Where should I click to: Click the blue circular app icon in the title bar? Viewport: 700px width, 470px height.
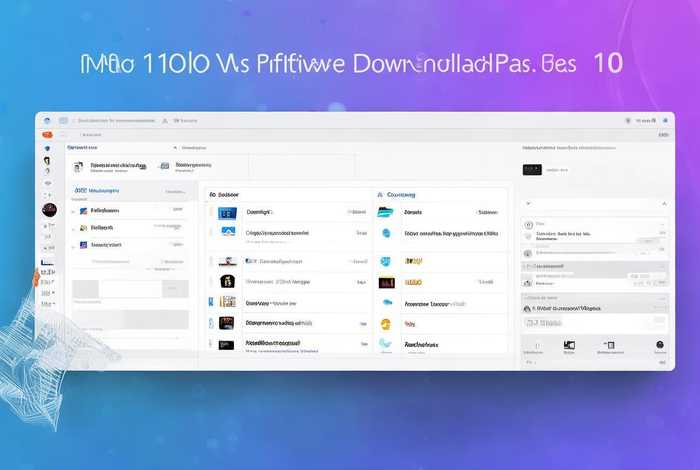(47, 119)
